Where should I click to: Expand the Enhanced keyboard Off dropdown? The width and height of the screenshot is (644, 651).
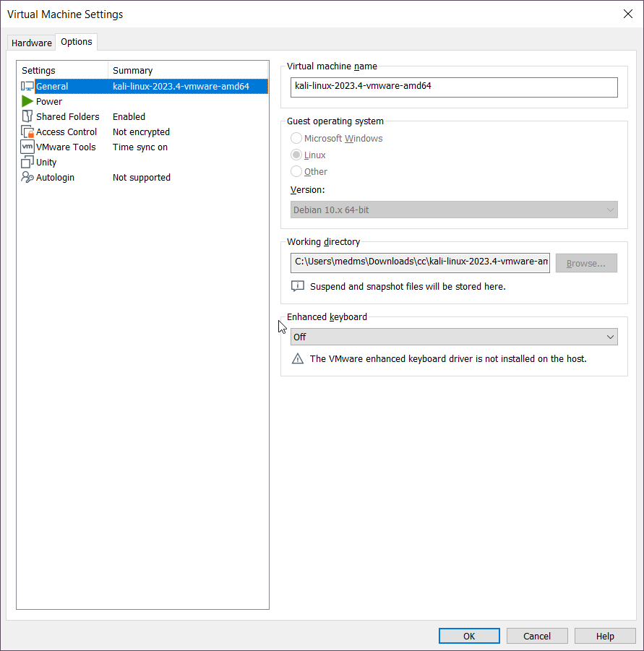454,337
